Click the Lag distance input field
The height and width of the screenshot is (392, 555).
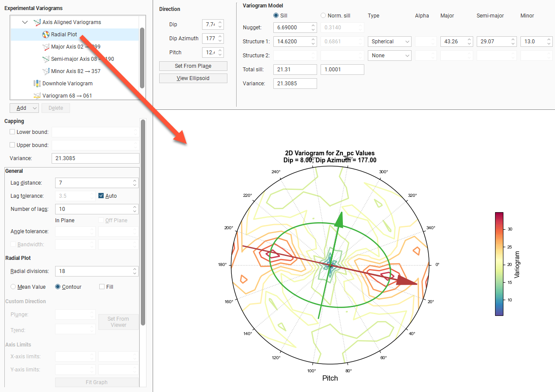click(x=93, y=183)
